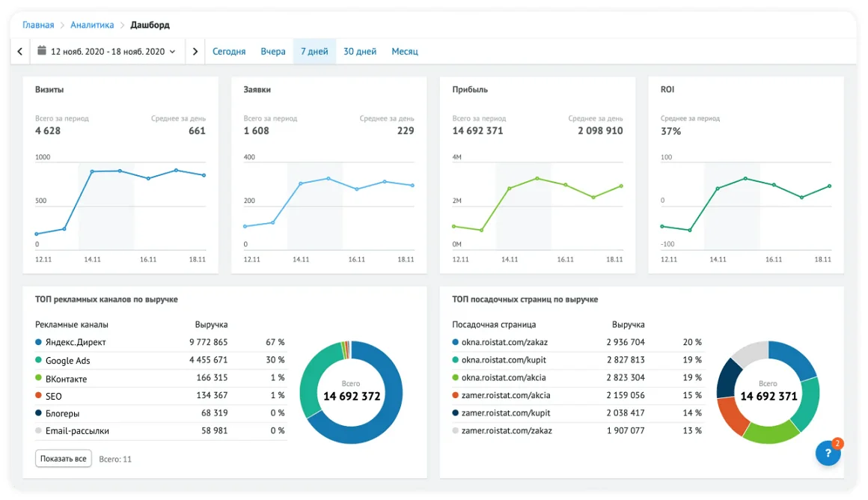The height and width of the screenshot is (500, 868).
Task: Go to next date range arrow
Action: point(195,52)
